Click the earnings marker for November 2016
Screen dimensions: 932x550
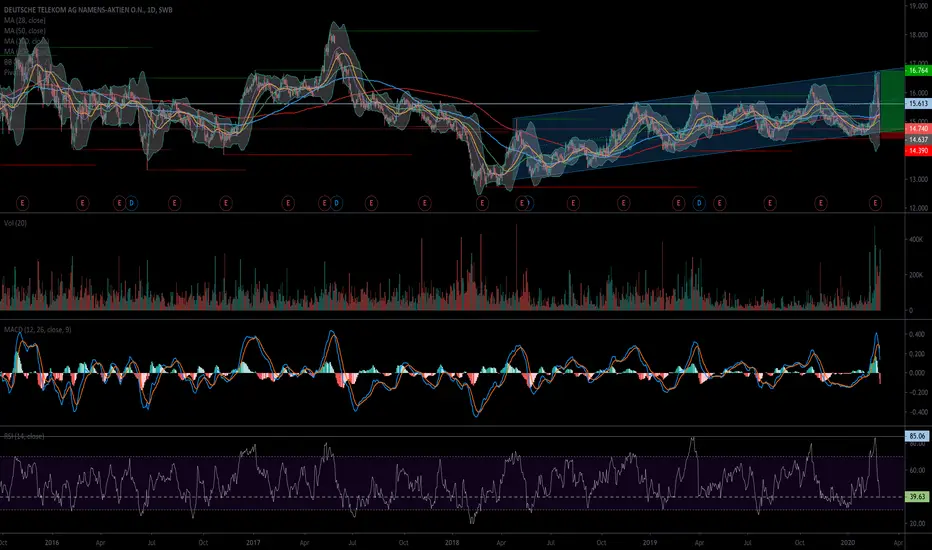[226, 203]
